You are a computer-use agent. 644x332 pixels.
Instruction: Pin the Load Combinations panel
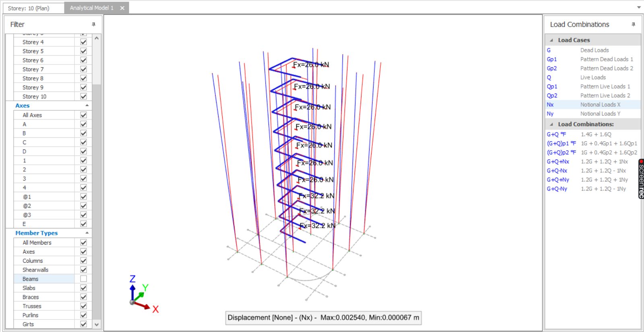tap(633, 25)
